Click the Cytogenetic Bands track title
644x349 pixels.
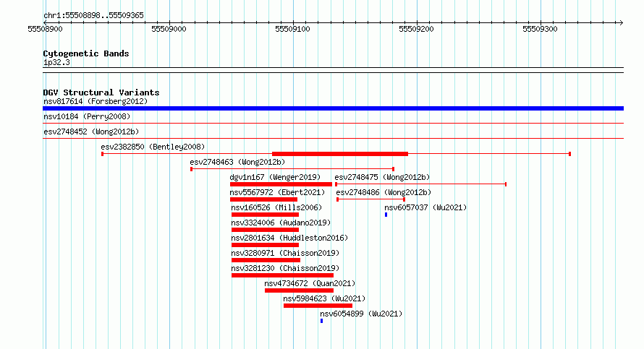[86, 53]
